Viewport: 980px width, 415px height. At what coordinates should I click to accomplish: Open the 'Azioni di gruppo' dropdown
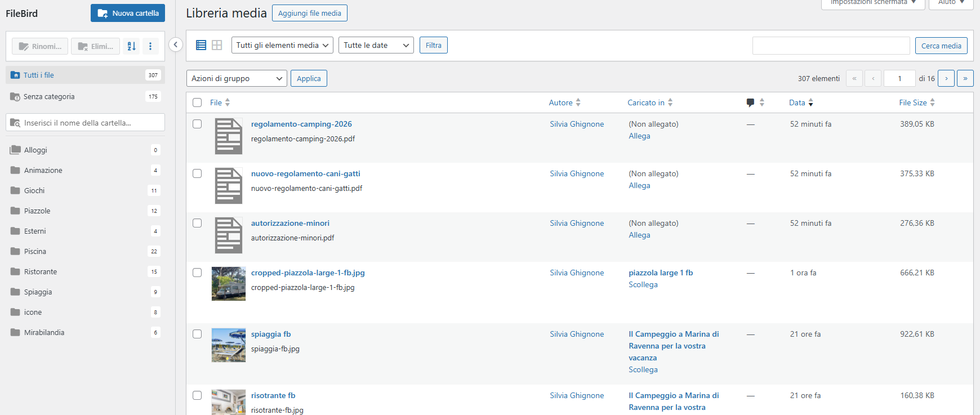[x=237, y=78]
